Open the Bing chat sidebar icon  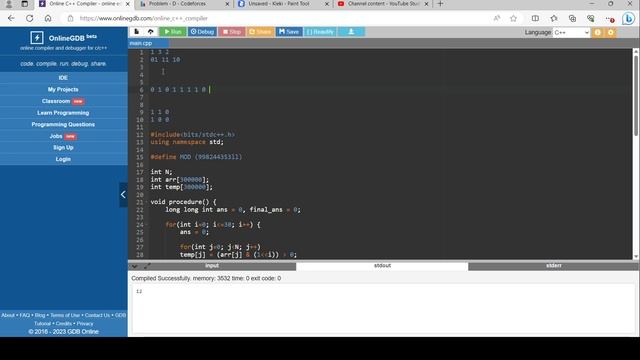click(x=628, y=18)
